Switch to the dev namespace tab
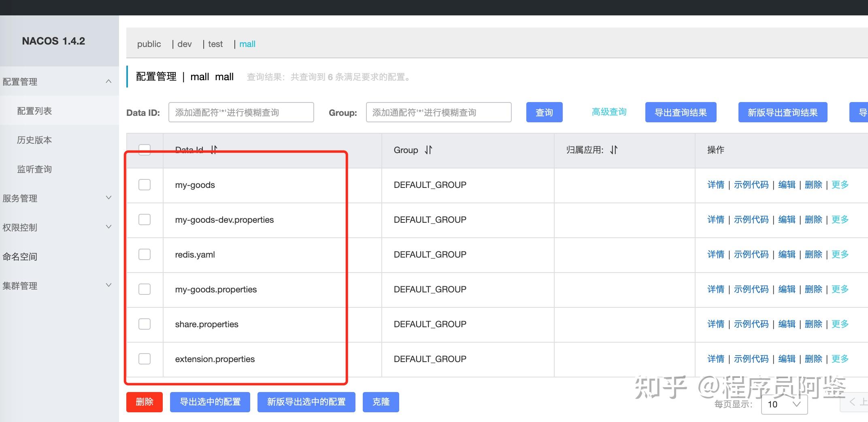 (x=185, y=44)
